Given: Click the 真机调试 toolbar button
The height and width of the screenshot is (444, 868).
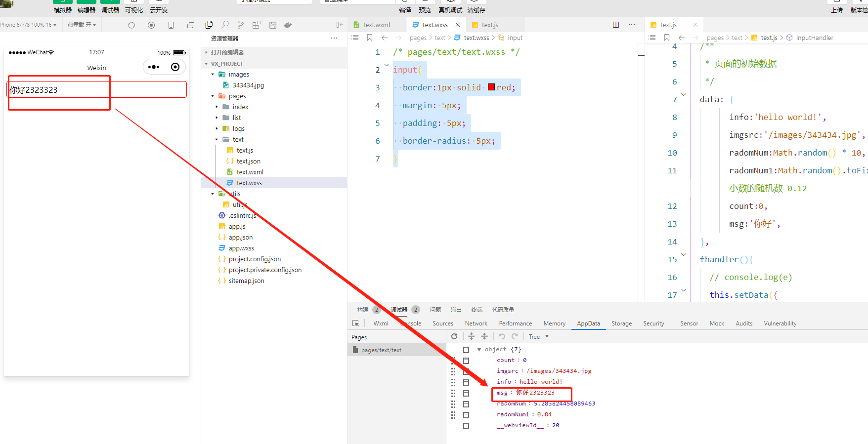Looking at the screenshot, I should (x=450, y=6).
